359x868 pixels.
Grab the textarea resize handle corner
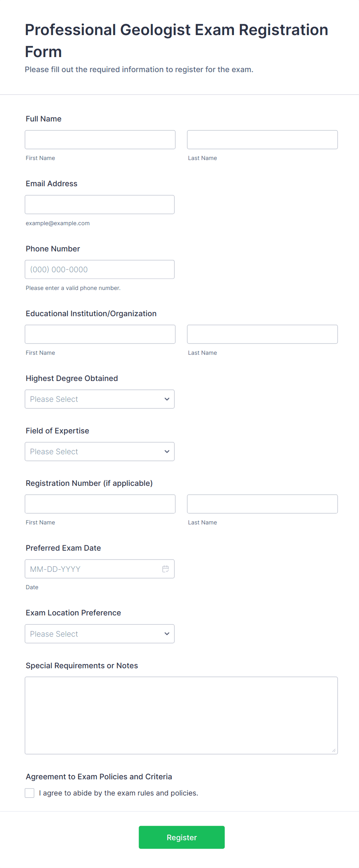pos(334,750)
